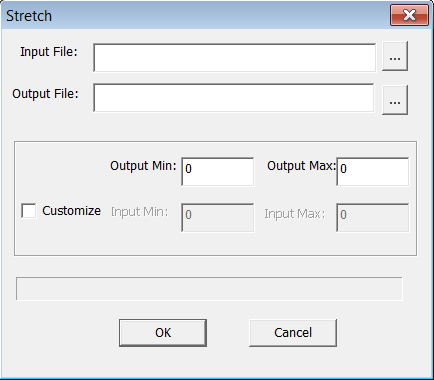This screenshot has width=434, height=380.
Task: Close the Stretch dialog window
Action: (x=409, y=15)
